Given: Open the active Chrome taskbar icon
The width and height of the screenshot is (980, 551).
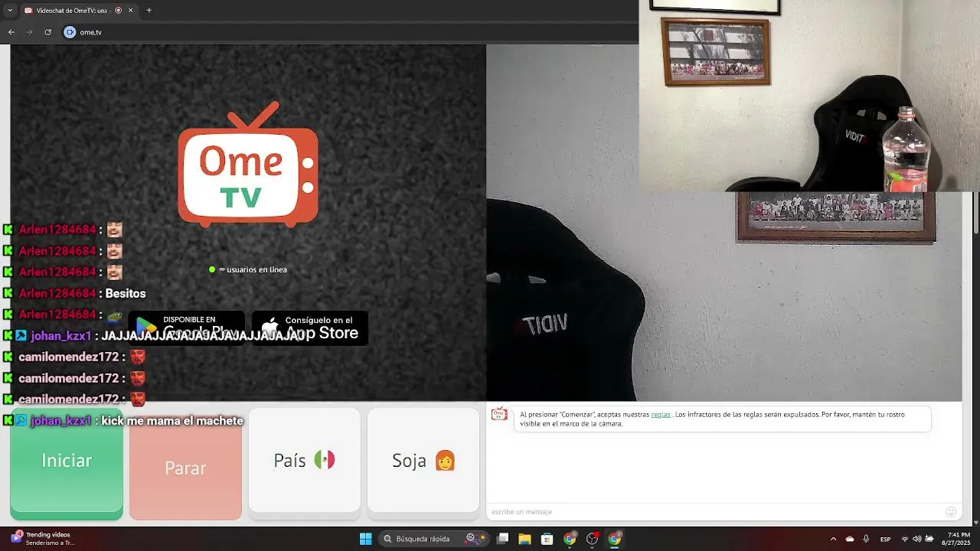Looking at the screenshot, I should 614,539.
